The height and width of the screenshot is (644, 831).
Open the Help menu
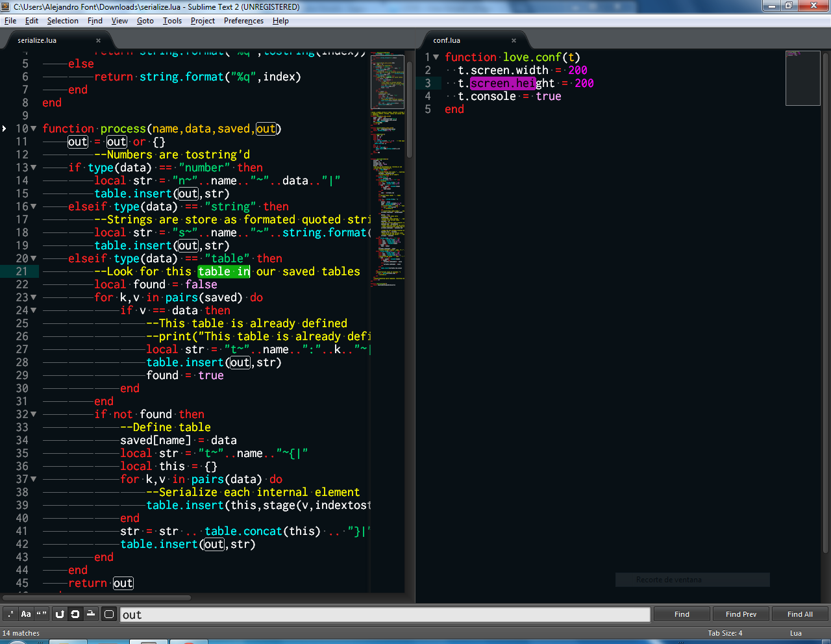tap(281, 21)
